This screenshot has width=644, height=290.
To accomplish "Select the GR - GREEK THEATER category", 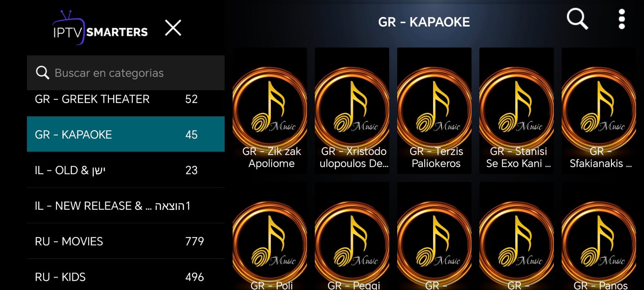I will point(126,99).
